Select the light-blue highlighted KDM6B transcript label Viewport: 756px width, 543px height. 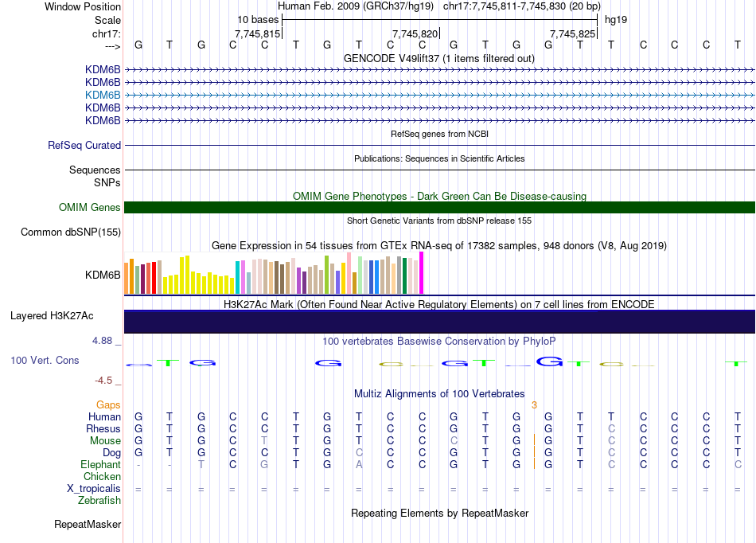[x=103, y=95]
